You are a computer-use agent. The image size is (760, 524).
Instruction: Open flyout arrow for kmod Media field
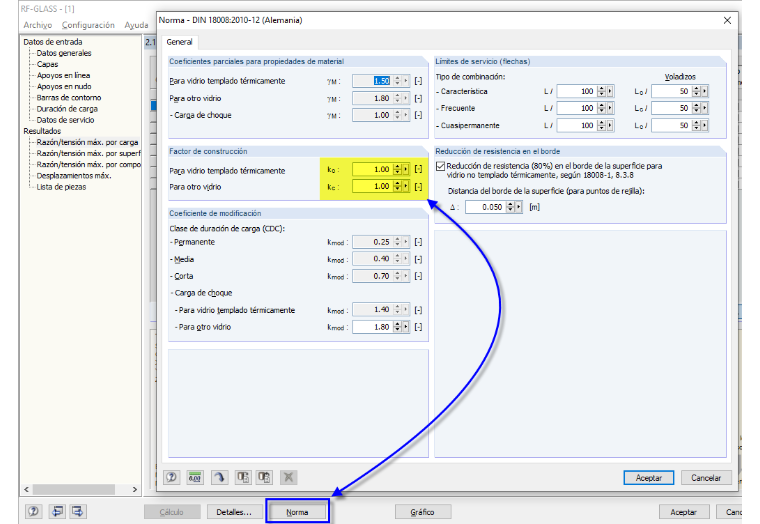406,259
